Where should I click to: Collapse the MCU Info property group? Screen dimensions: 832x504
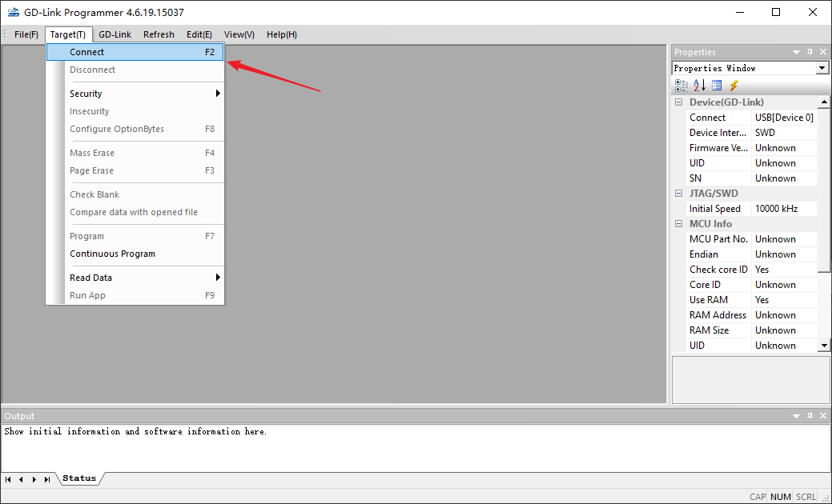(679, 224)
